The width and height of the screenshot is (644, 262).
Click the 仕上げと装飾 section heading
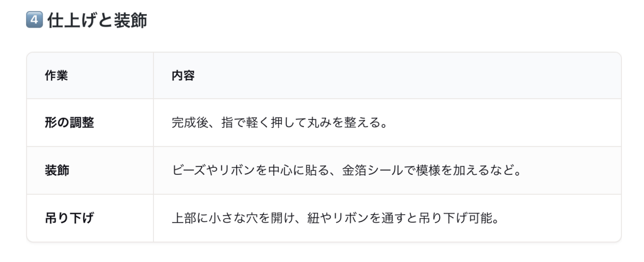[x=97, y=21]
